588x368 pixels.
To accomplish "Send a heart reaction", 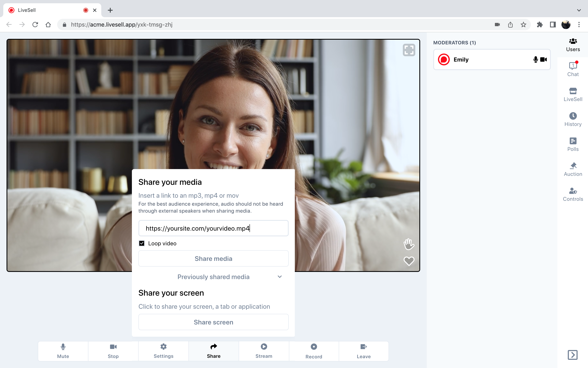I will [x=409, y=261].
